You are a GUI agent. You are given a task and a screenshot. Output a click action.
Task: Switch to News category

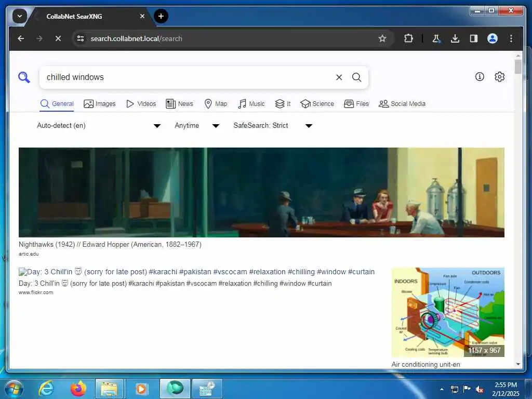click(179, 104)
